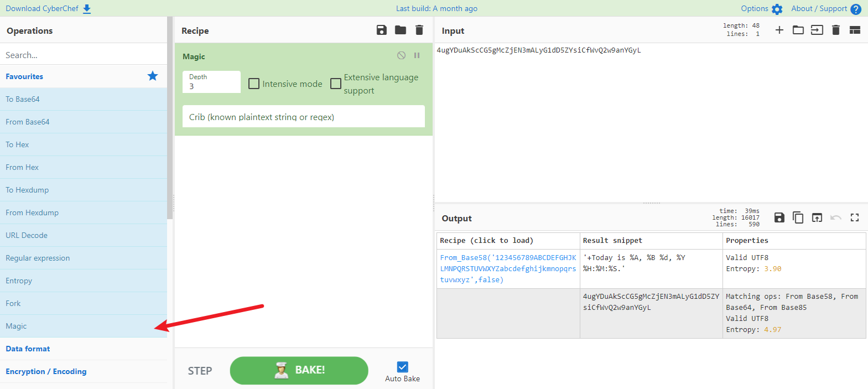Click the Entropy 4.97 value
Image resolution: width=868 pixels, height=389 pixels.
point(773,330)
